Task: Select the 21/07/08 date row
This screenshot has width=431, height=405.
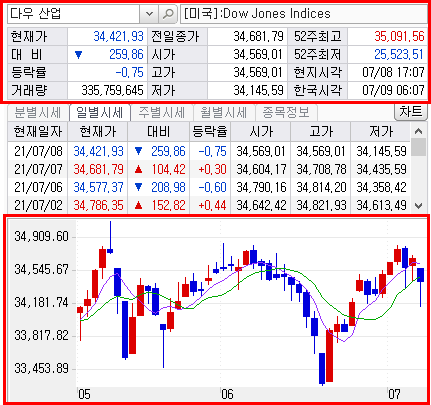Action: point(209,151)
